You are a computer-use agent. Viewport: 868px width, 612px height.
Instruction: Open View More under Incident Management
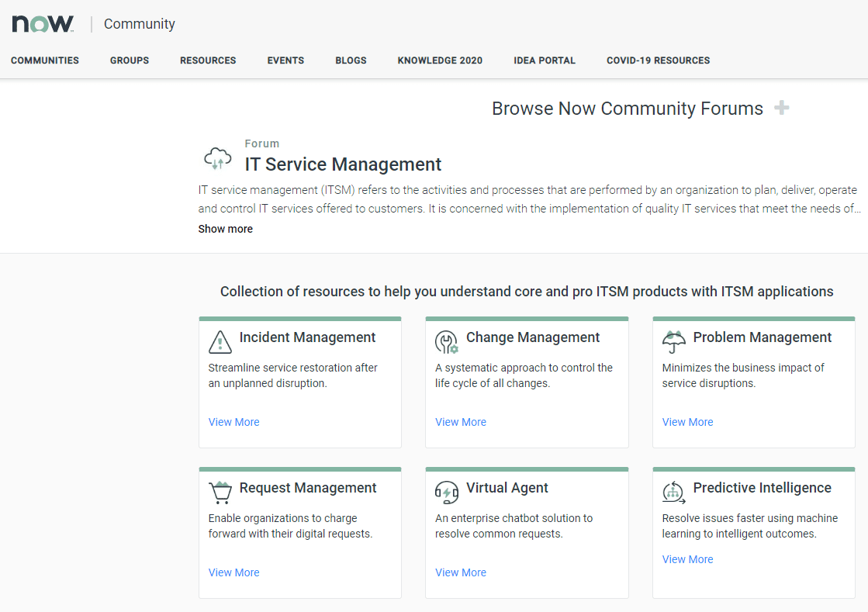click(233, 421)
